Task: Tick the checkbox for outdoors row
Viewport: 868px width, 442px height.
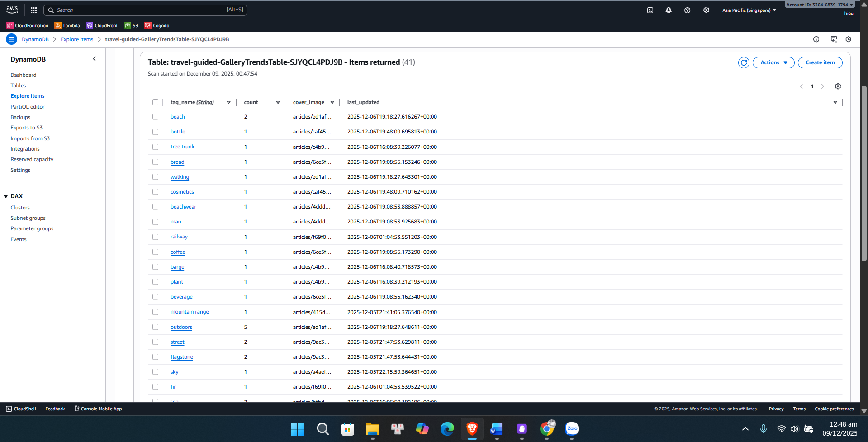Action: click(x=156, y=327)
